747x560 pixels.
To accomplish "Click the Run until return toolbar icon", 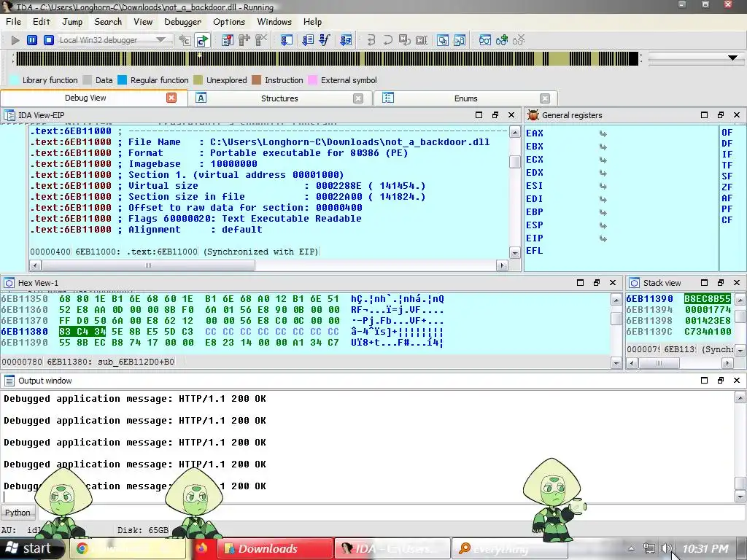I will (404, 40).
